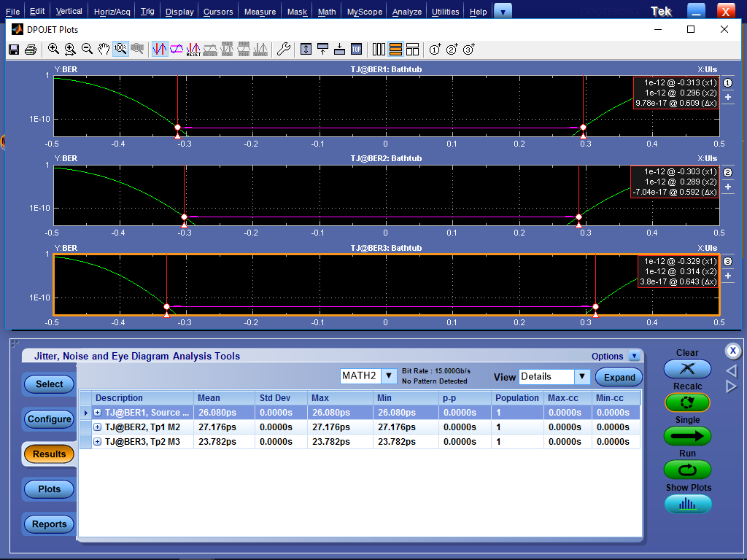The width and height of the screenshot is (747, 560).
Task: Click the Select button
Action: (x=49, y=384)
